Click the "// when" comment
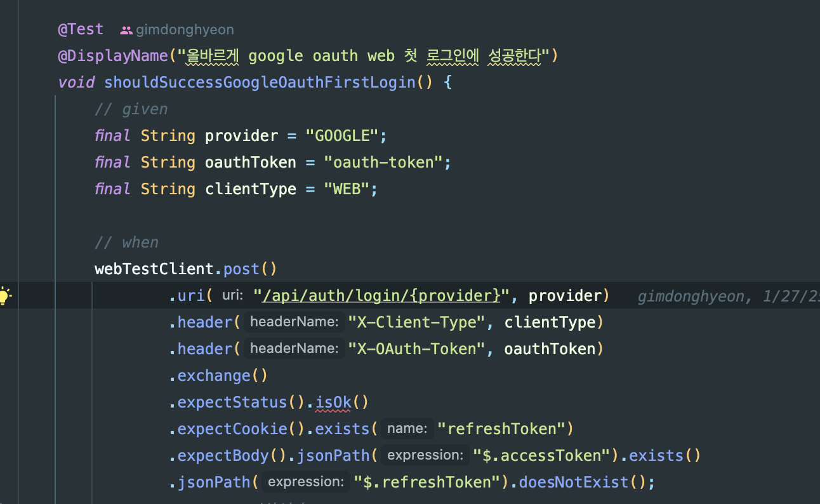This screenshot has height=504, width=820. tap(127, 242)
